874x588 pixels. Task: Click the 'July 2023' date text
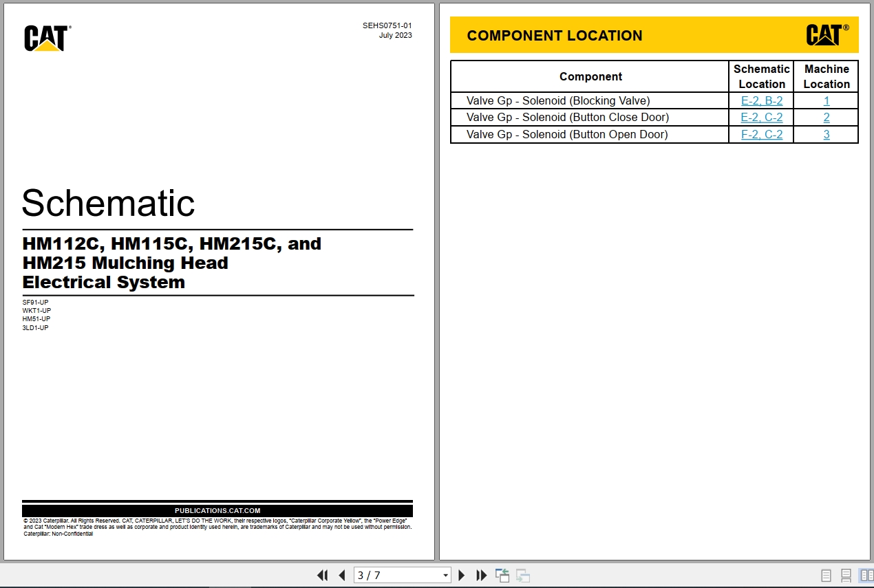(x=396, y=35)
